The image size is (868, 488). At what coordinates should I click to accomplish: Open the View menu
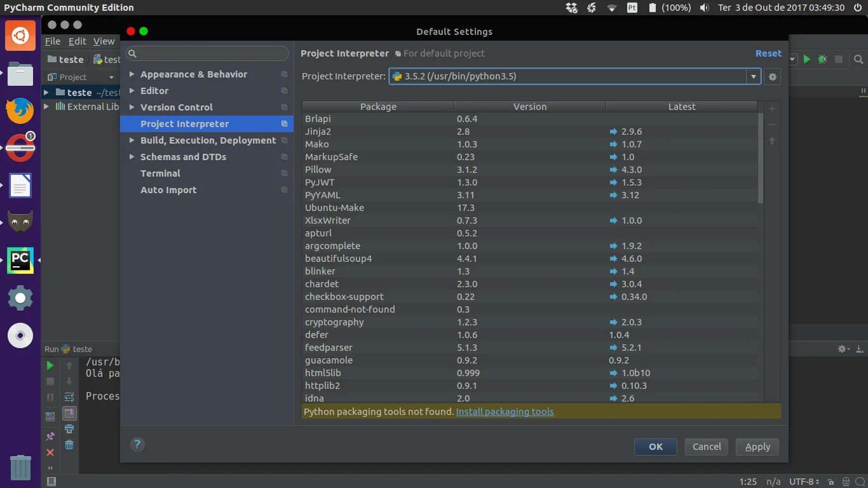pos(104,41)
